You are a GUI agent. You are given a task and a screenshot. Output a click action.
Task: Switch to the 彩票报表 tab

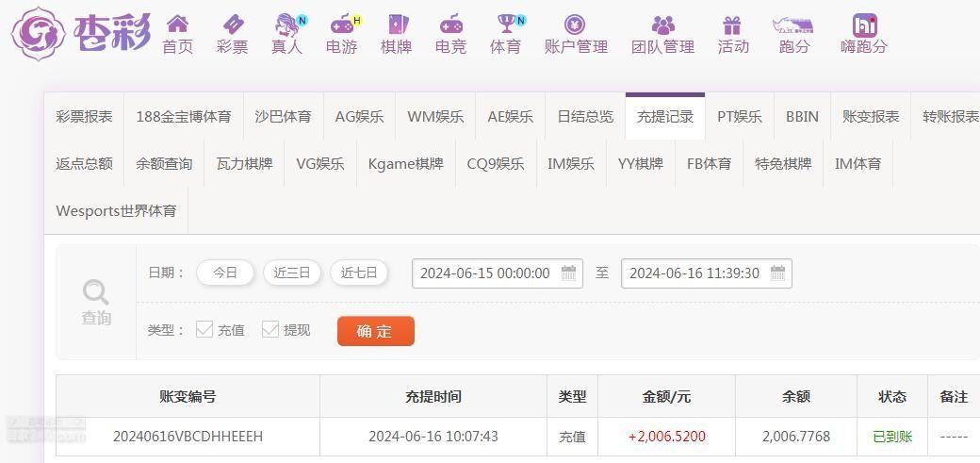click(85, 116)
